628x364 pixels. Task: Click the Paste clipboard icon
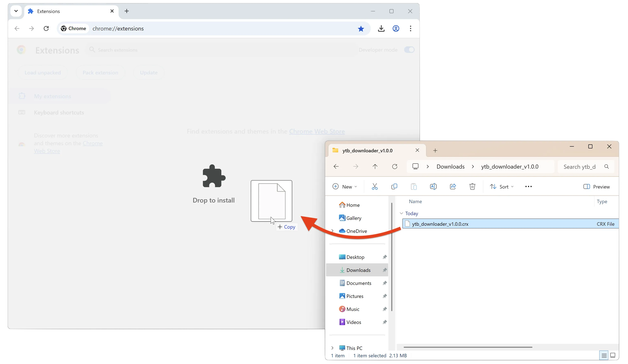click(414, 187)
